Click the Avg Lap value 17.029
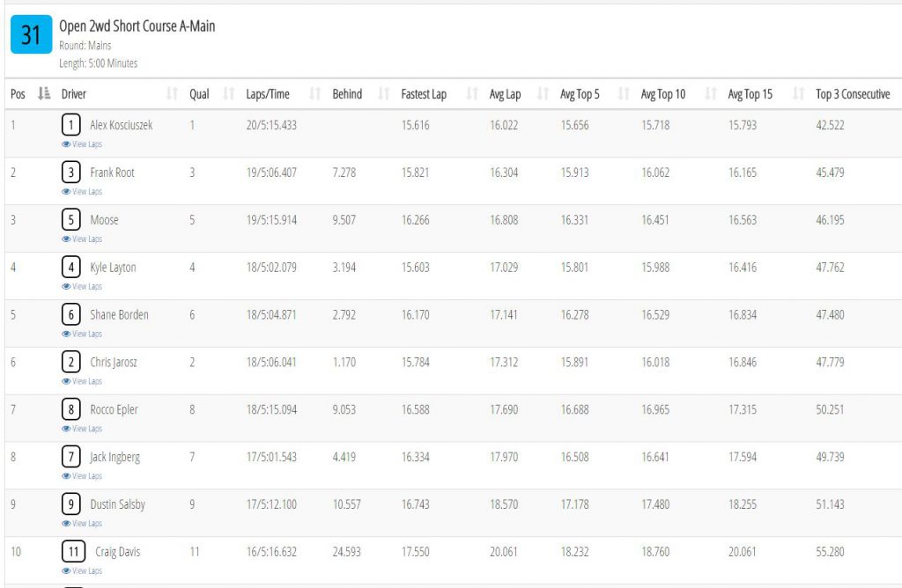Image resolution: width=902 pixels, height=588 pixels. [x=504, y=268]
